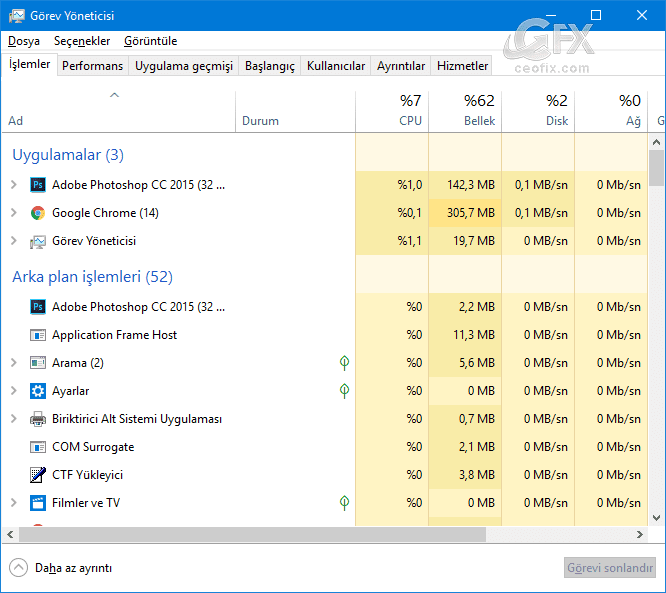This screenshot has width=666, height=593.
Task: Click the horizontal scrollbar right arrow
Action: coord(640,535)
